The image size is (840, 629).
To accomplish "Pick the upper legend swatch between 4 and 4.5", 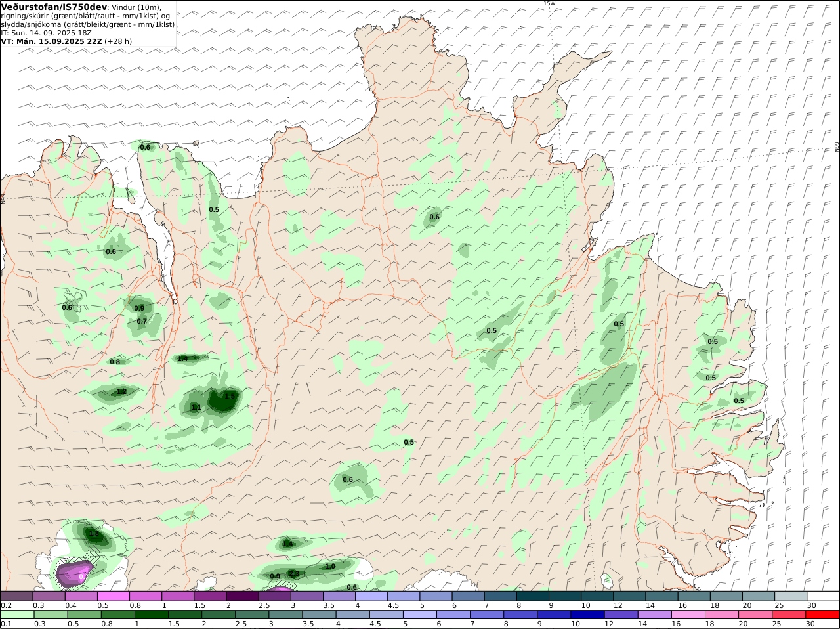I will 371,596.
